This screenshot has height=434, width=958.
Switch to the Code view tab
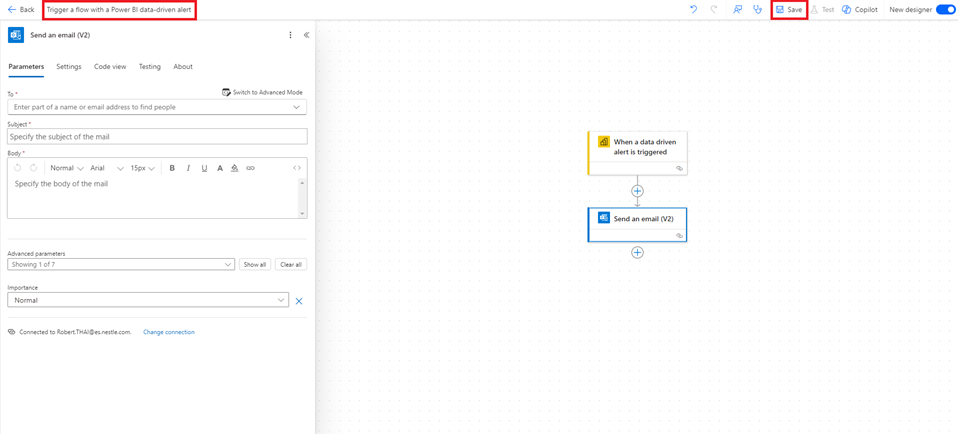coord(110,67)
